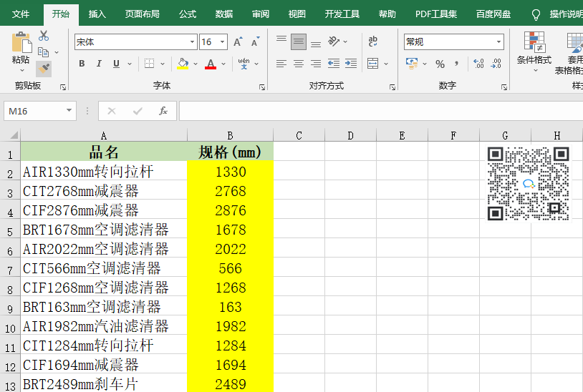Click the red font color A icon
This screenshot has width=583, height=392.
coord(211,64)
